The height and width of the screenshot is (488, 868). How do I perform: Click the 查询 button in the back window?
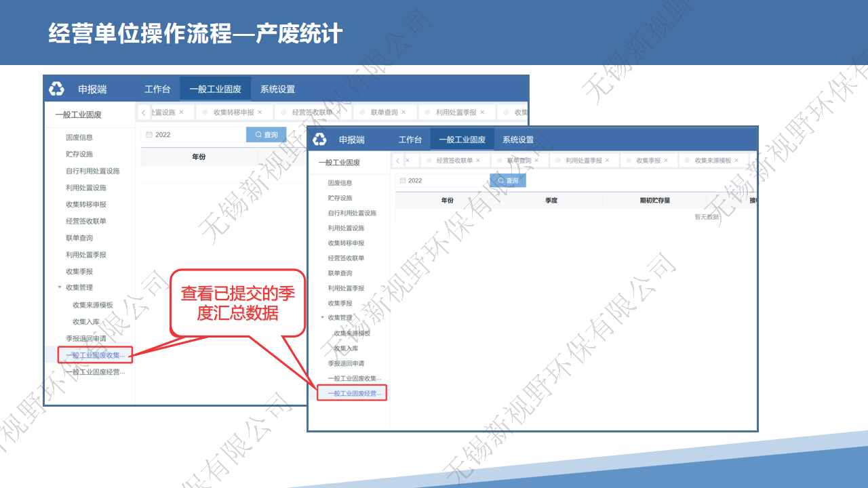(x=267, y=135)
